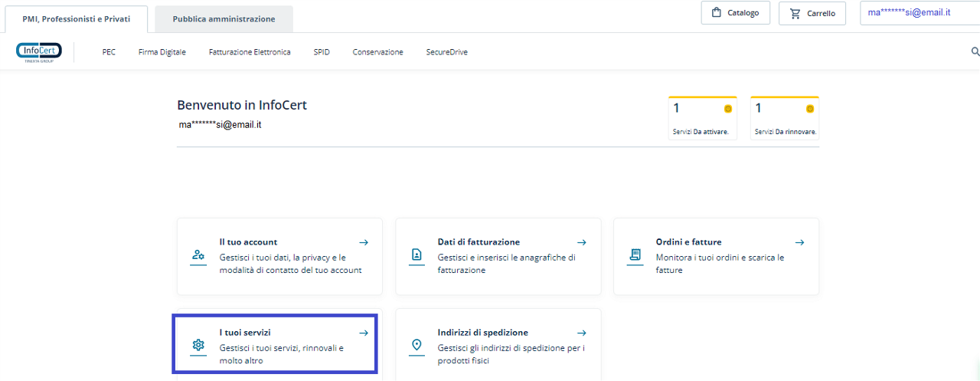Switch to Pubblica amministrazione tab

pos(224,19)
